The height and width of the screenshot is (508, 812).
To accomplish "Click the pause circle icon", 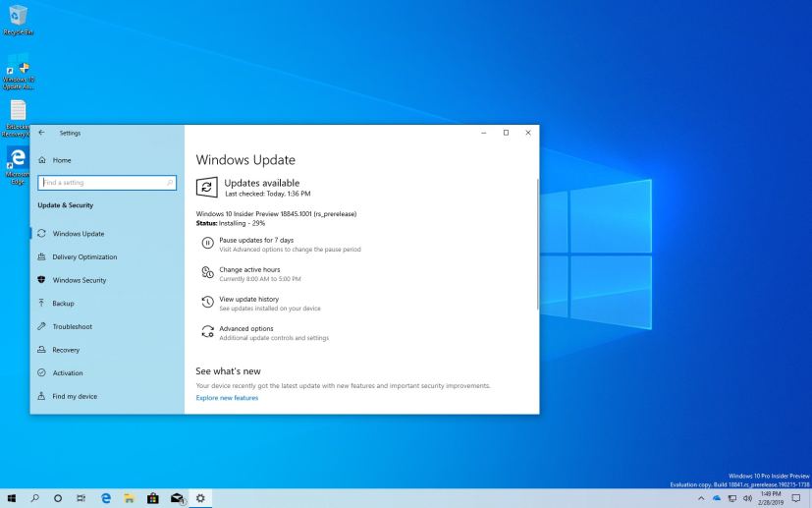I will (x=207, y=243).
